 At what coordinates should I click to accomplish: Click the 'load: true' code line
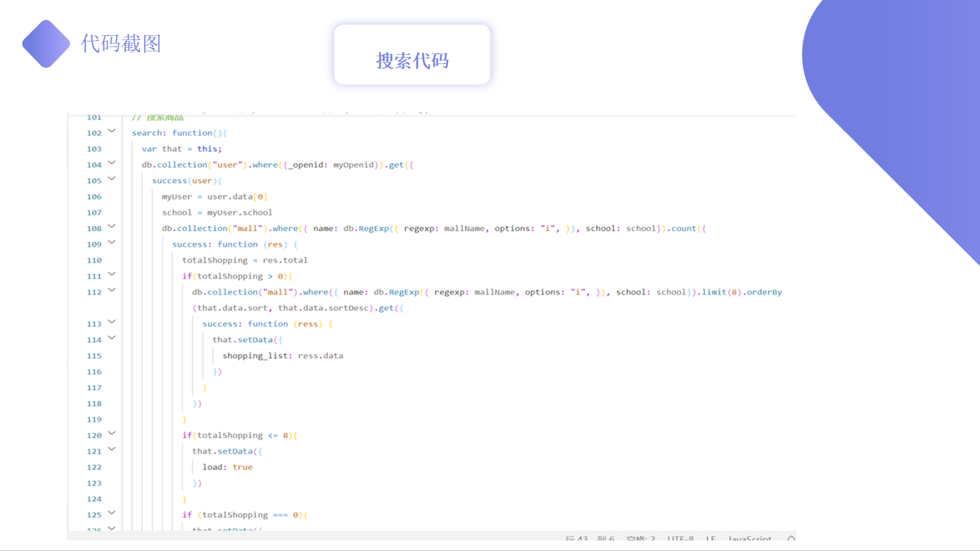(x=227, y=467)
